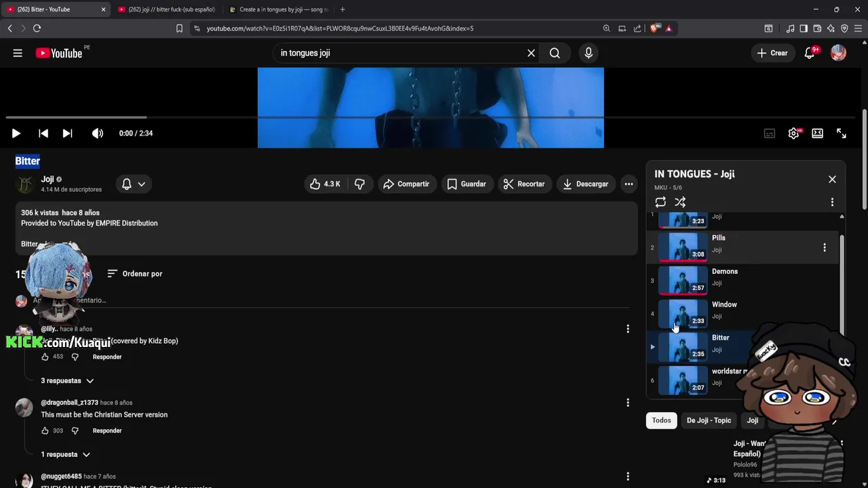The height and width of the screenshot is (488, 868).
Task: Click the Compartir share button
Action: (x=406, y=184)
